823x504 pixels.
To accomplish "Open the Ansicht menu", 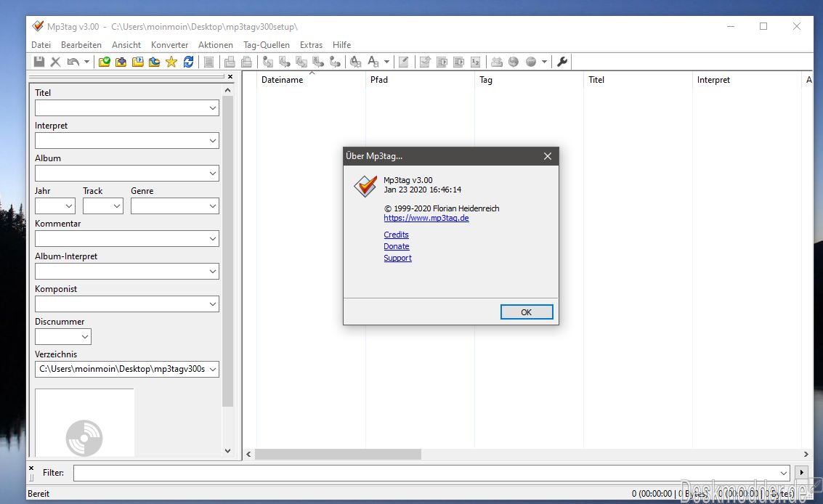I will [126, 45].
